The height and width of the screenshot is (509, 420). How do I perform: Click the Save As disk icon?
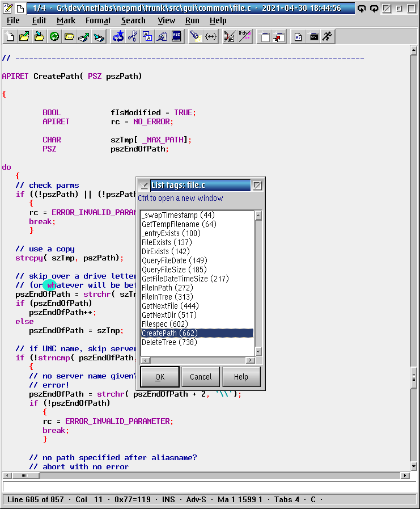pos(84,36)
